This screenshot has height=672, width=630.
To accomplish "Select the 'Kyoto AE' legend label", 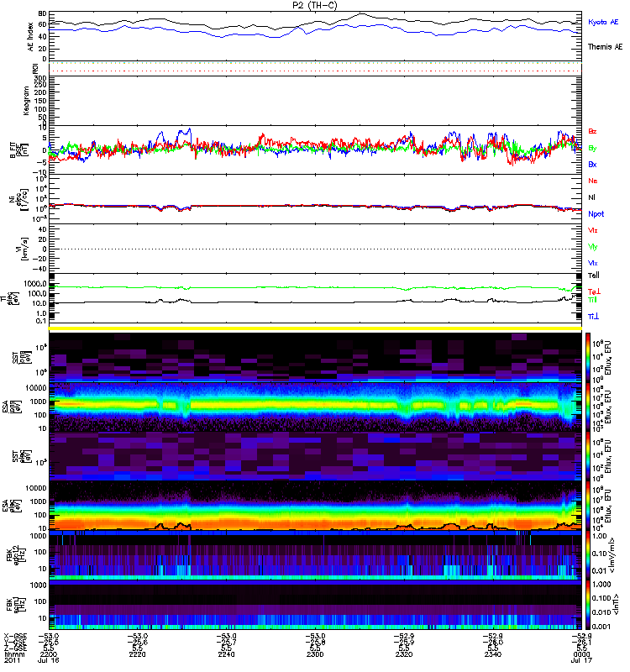I will [603, 22].
